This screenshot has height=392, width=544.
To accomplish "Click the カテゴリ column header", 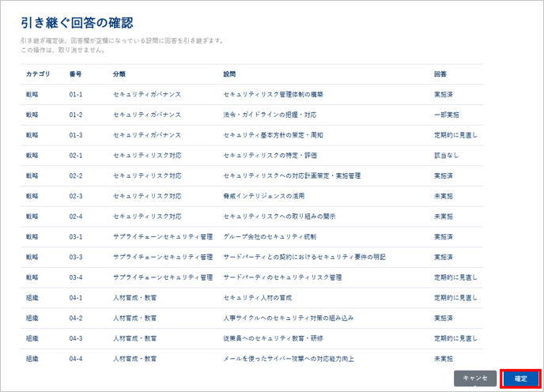I will pyautogui.click(x=38, y=73).
